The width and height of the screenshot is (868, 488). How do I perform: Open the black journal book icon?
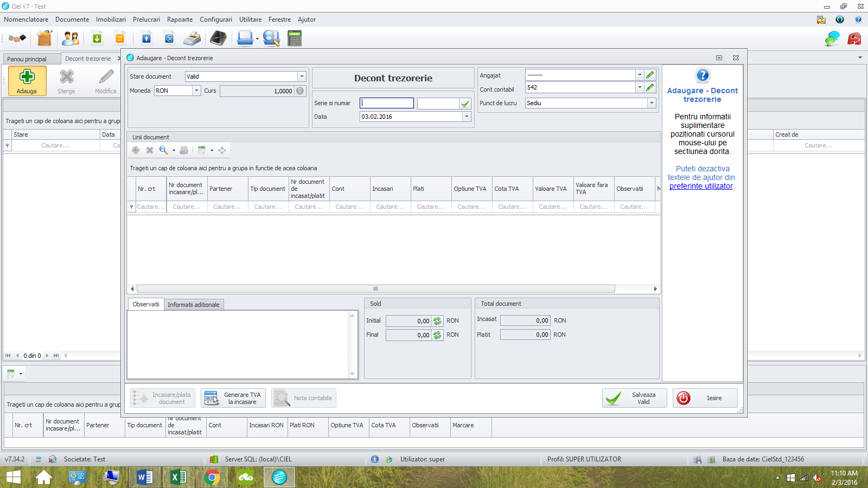218,38
